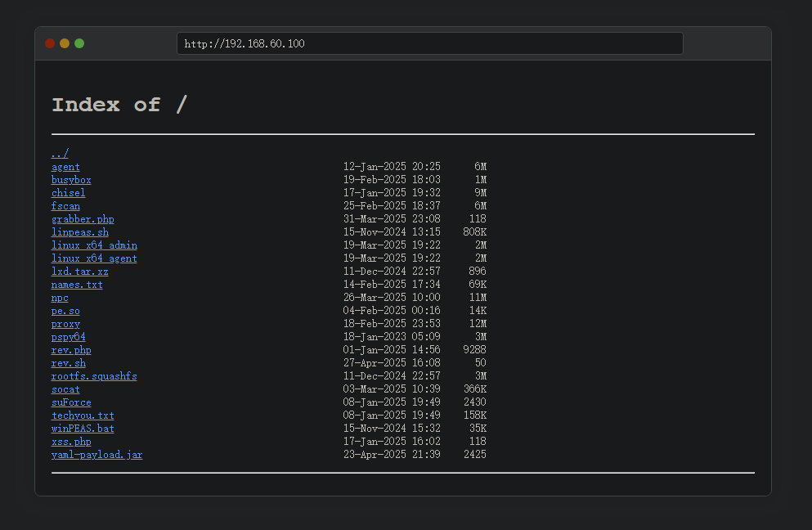Download the pspy64 binary
Image resolution: width=812 pixels, height=530 pixels.
point(68,337)
